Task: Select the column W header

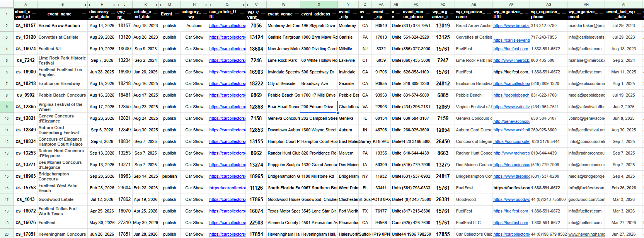Action: [x=283, y=5]
